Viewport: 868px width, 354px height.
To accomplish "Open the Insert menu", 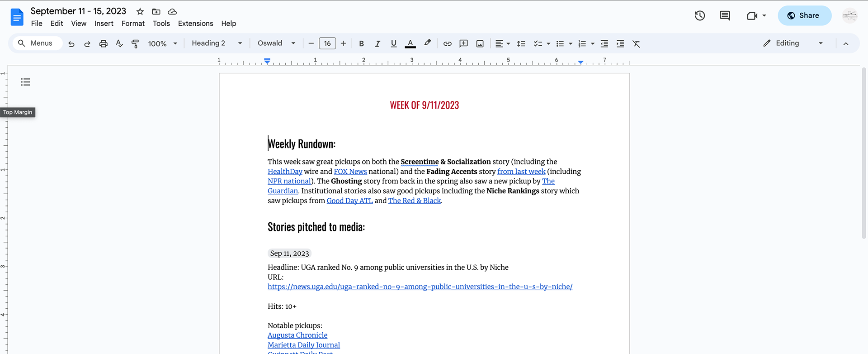I will [x=104, y=24].
